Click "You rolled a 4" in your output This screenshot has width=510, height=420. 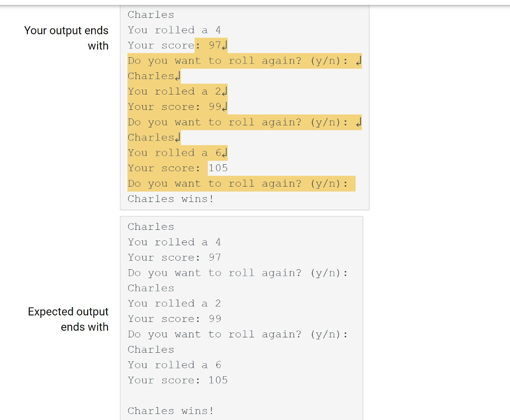pos(174,30)
